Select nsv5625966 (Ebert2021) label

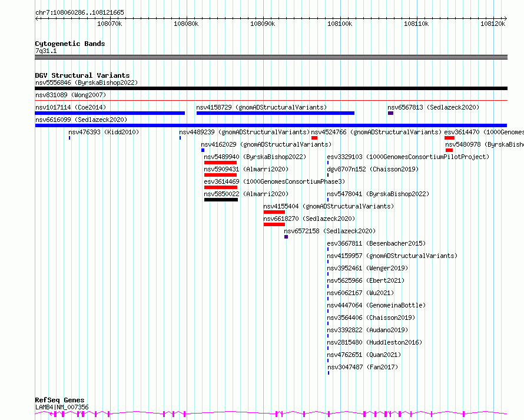pyautogui.click(x=366, y=280)
